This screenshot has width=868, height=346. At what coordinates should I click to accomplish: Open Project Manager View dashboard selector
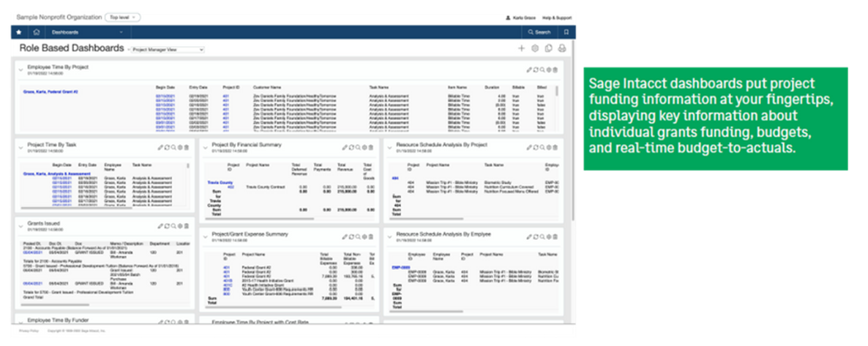point(168,50)
